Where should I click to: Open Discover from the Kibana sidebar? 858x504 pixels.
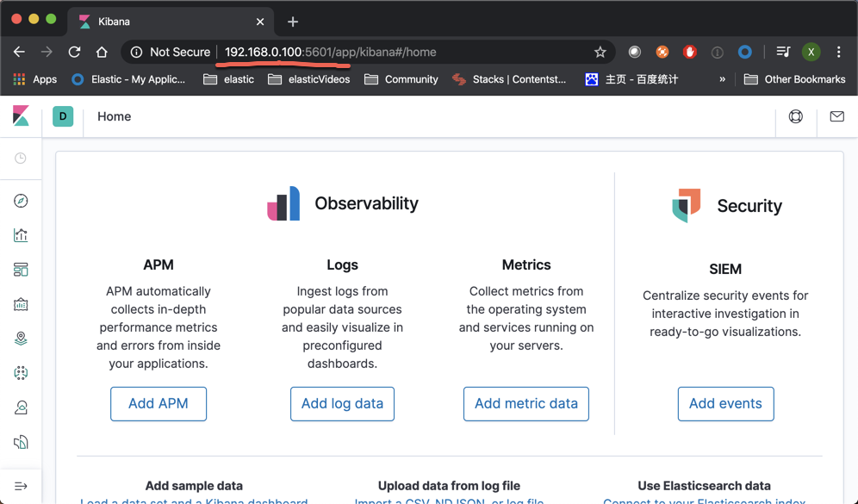(22, 201)
